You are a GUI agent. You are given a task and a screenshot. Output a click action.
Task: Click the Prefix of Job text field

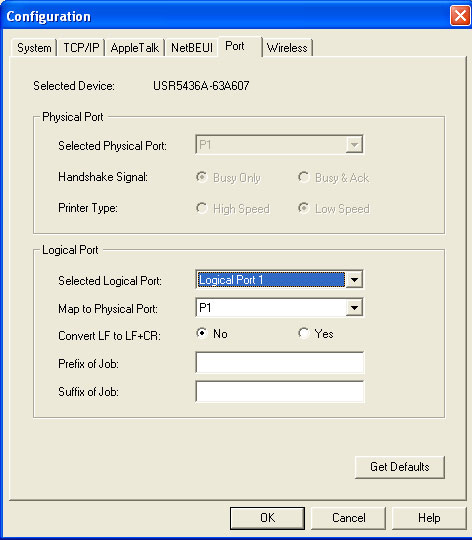point(280,362)
